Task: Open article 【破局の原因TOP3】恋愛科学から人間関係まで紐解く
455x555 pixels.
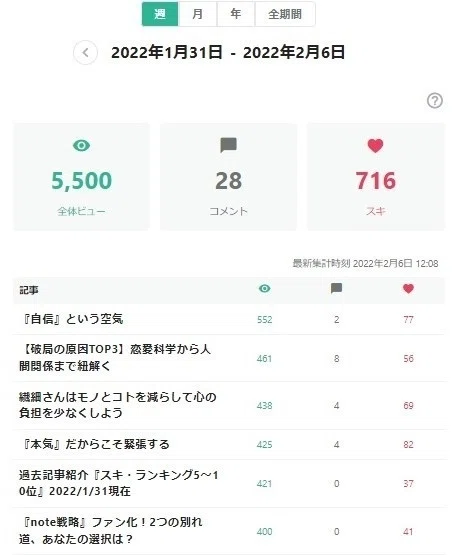Action: click(x=115, y=357)
